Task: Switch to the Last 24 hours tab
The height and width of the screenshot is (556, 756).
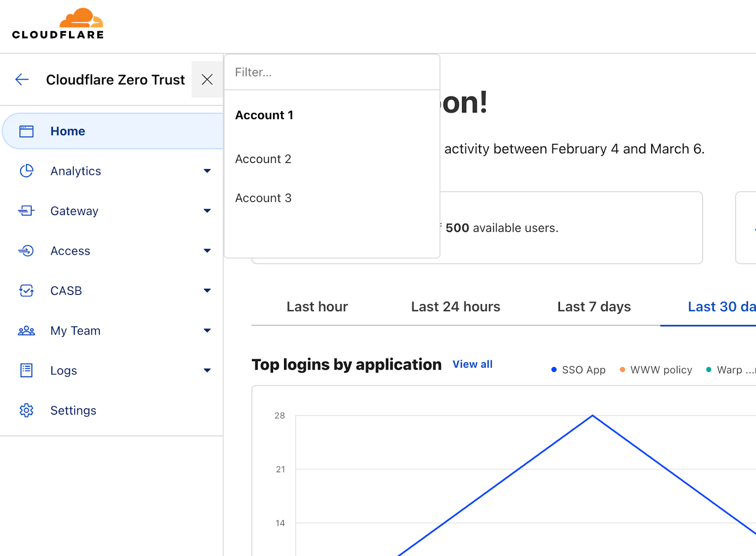Action: click(455, 307)
